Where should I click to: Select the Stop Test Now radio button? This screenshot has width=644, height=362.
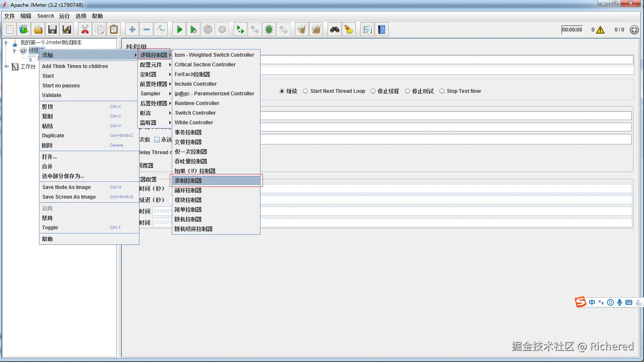coord(442,91)
